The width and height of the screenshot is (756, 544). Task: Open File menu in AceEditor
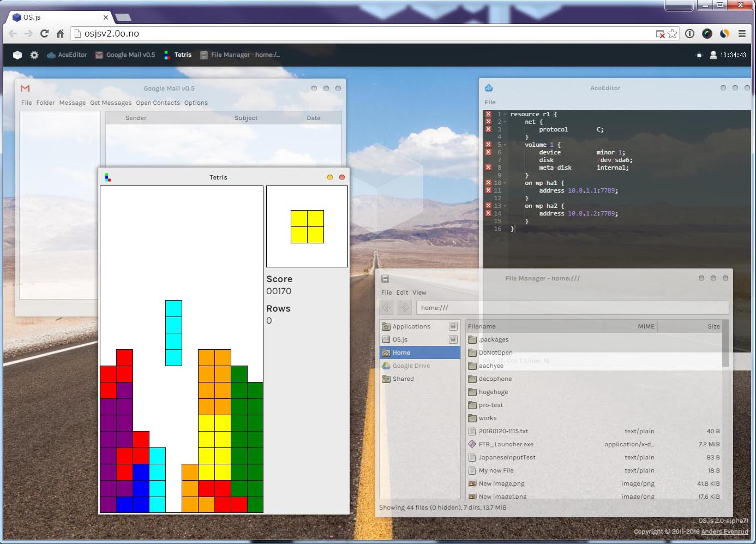[490, 102]
